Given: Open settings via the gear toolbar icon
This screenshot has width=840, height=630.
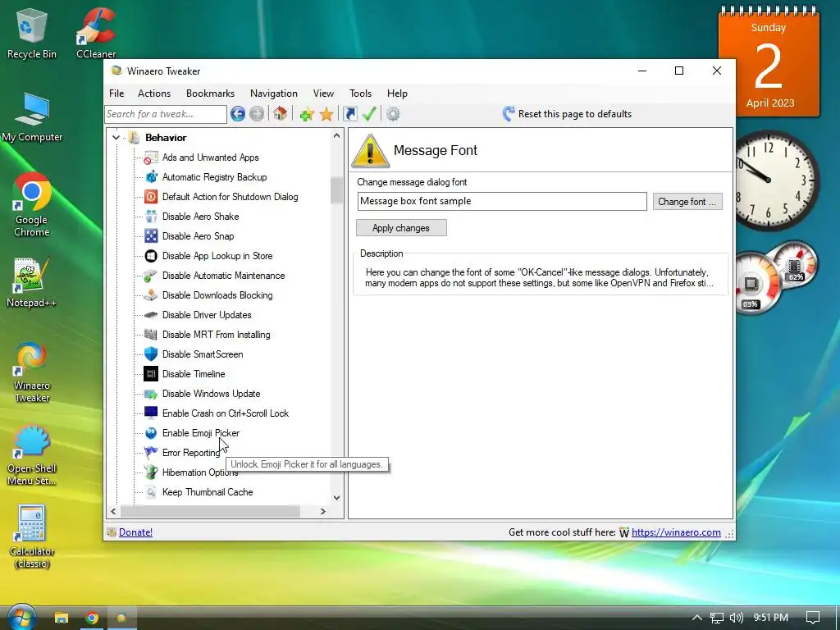Looking at the screenshot, I should (x=393, y=113).
